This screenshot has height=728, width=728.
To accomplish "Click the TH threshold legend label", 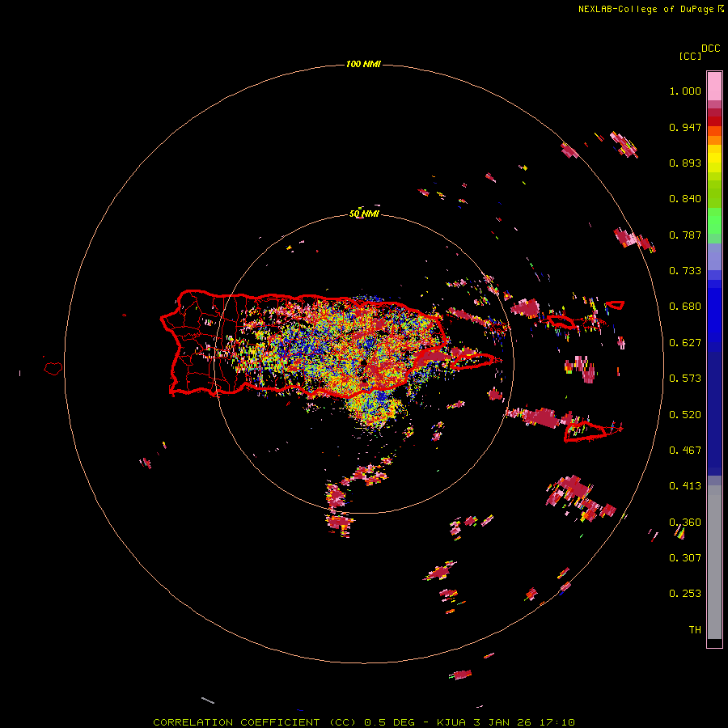I will click(x=695, y=630).
